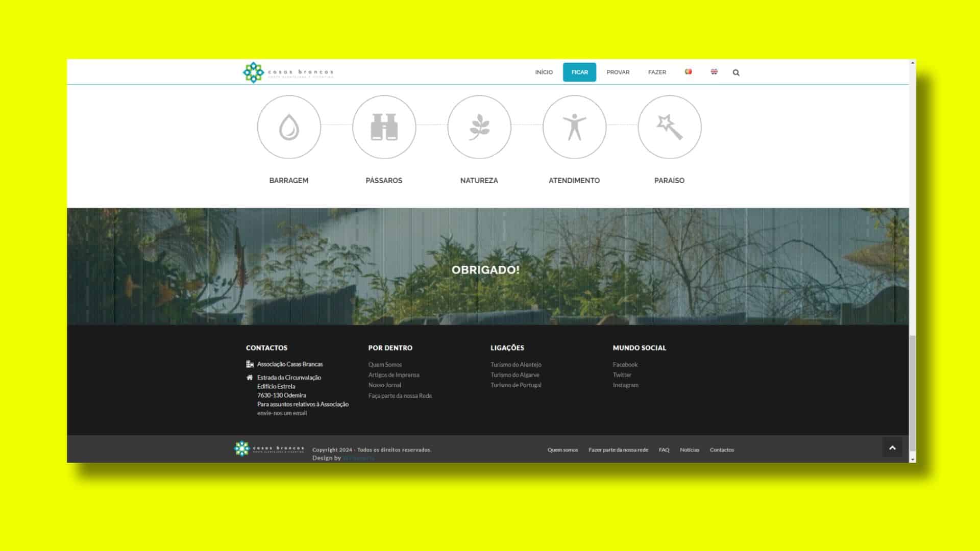Switch language via UK flag
Viewport: 980px width, 551px height.
click(x=714, y=72)
